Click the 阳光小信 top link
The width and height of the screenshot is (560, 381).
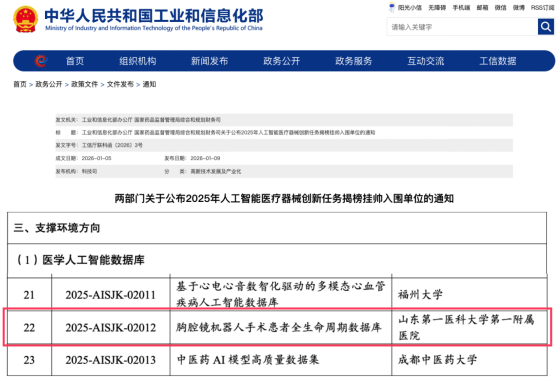[x=410, y=7]
